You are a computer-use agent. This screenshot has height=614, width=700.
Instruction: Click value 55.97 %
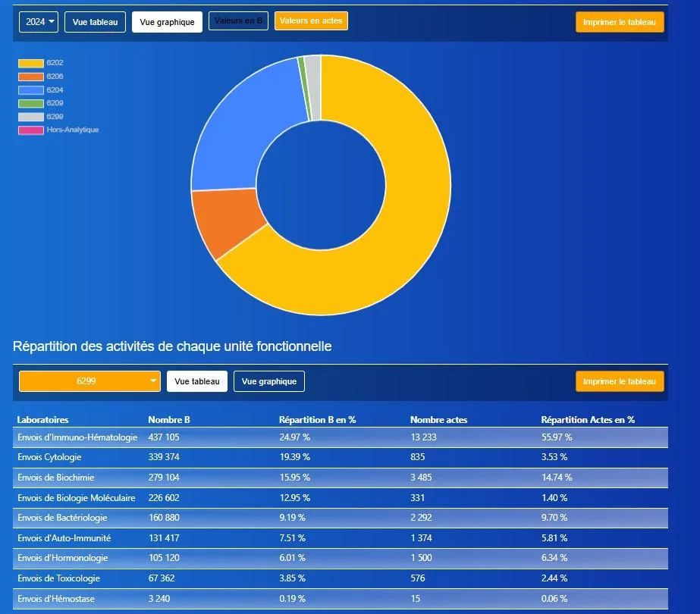(x=557, y=437)
